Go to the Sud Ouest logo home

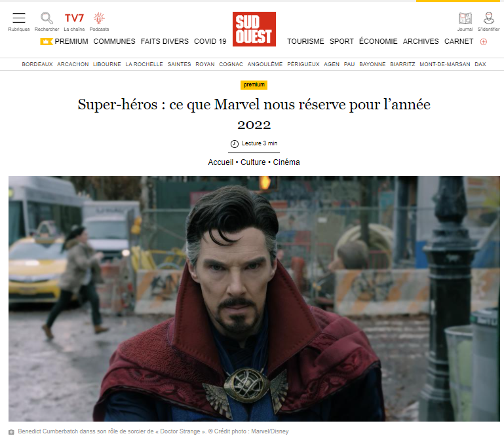pyautogui.click(x=254, y=29)
